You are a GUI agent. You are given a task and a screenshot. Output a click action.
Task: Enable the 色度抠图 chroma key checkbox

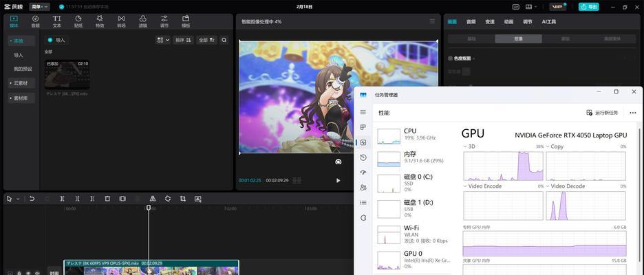point(450,58)
